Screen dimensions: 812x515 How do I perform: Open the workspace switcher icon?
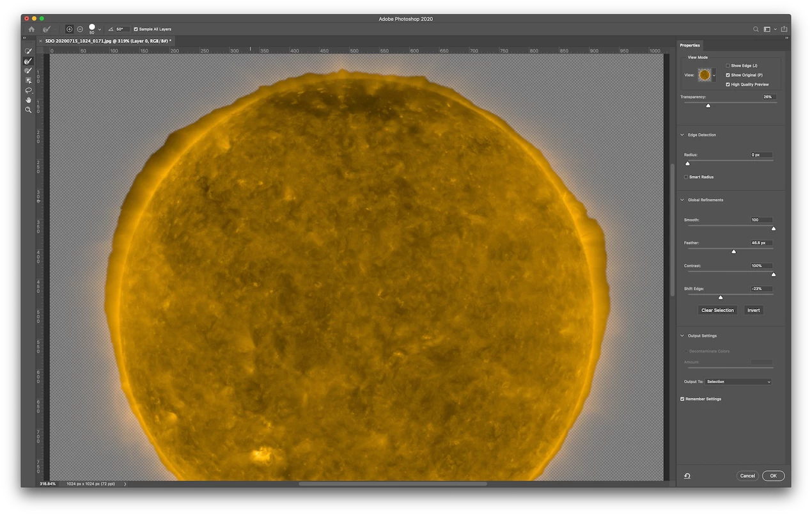click(x=767, y=29)
